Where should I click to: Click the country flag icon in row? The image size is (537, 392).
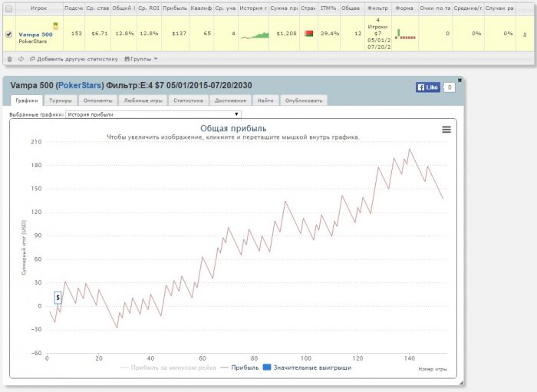(x=308, y=35)
